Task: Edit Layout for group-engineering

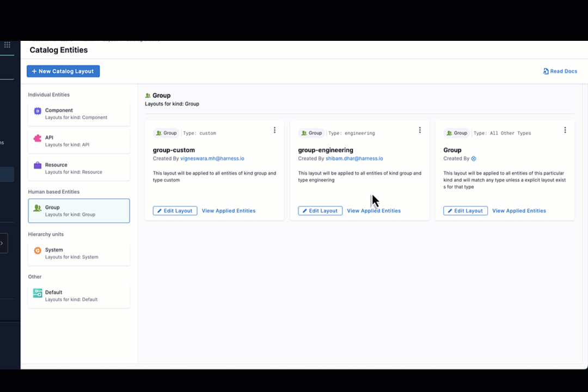Action: 320,211
